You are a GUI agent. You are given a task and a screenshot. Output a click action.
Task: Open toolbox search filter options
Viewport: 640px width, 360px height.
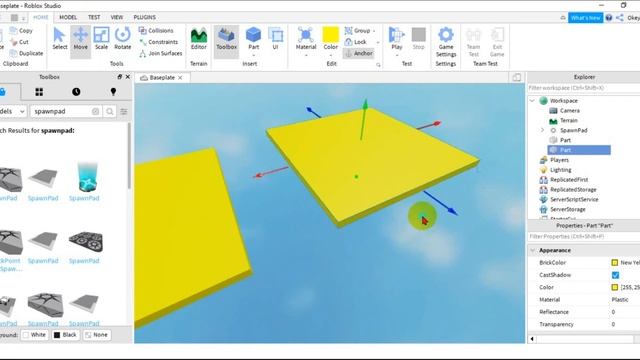(x=124, y=111)
